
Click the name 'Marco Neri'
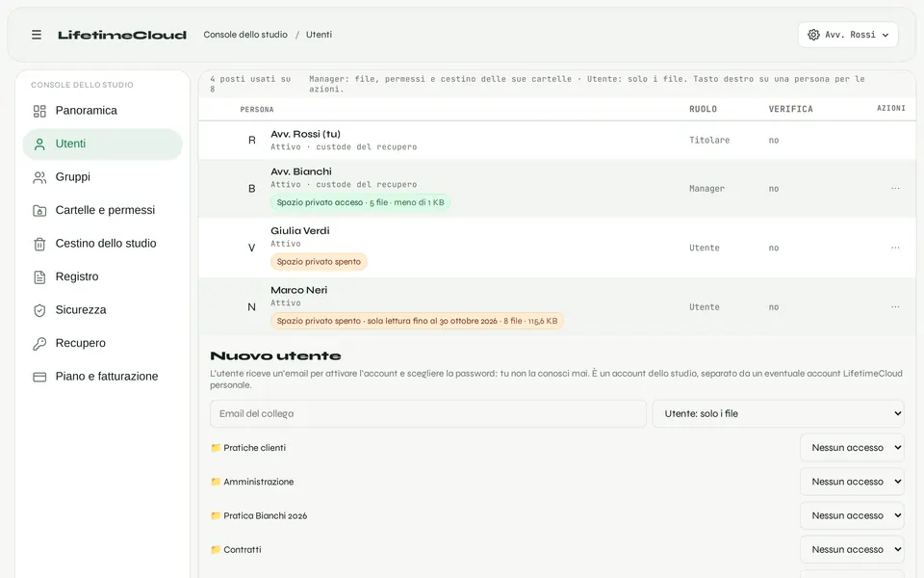[298, 290]
